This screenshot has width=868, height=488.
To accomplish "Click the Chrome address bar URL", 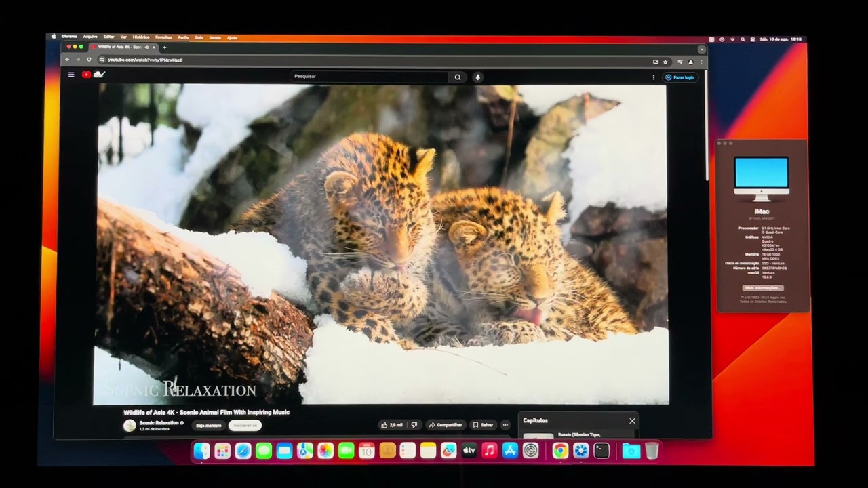I will click(145, 60).
